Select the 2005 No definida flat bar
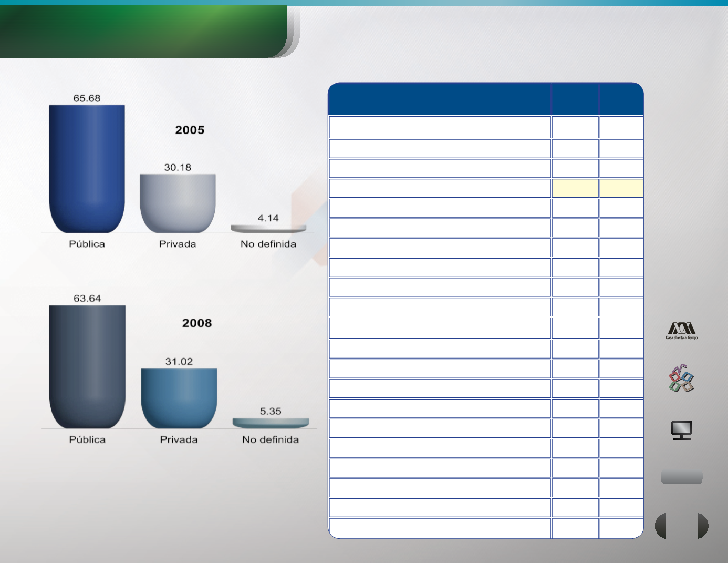The width and height of the screenshot is (728, 563). 268,229
